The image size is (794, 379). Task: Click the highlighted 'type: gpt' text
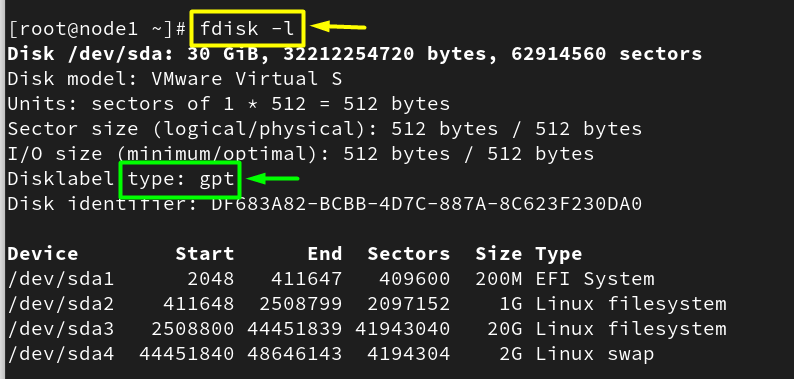[x=179, y=179]
